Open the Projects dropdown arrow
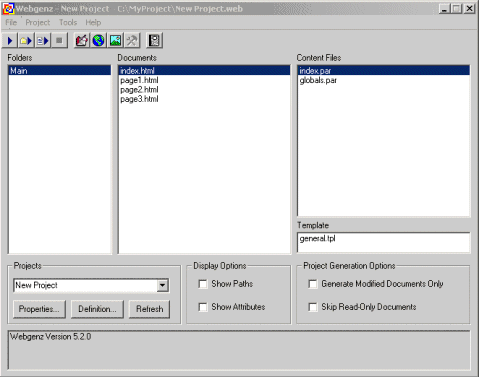480x378 pixels. click(162, 285)
